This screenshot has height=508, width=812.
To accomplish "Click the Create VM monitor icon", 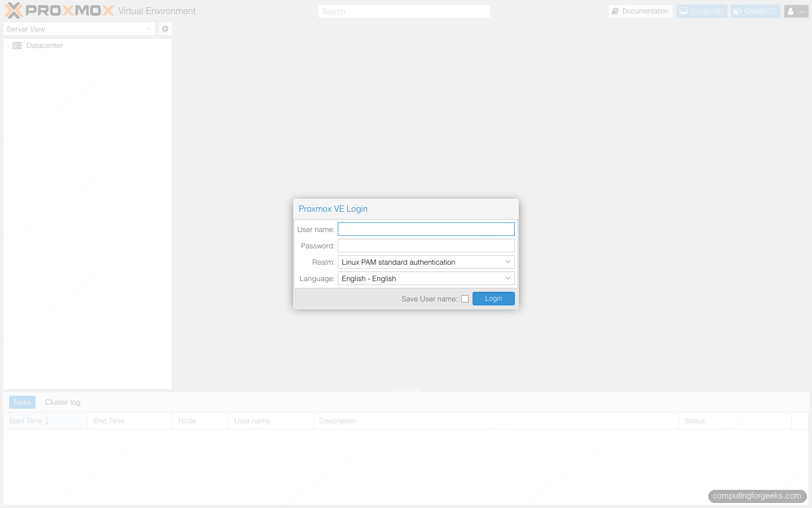I will [x=683, y=11].
